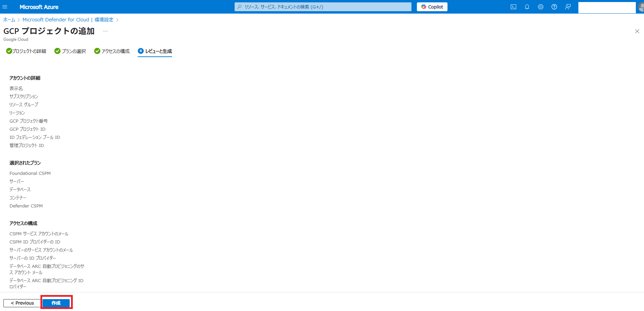Screen dimensions: 644x311
Task: Open the notifications bell
Action: 527,7
